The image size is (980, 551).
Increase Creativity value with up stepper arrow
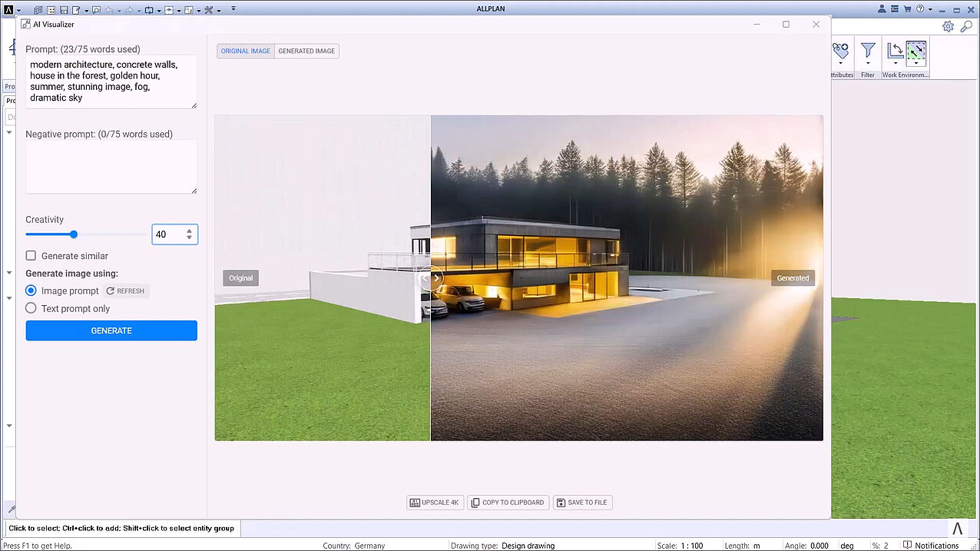pos(190,231)
